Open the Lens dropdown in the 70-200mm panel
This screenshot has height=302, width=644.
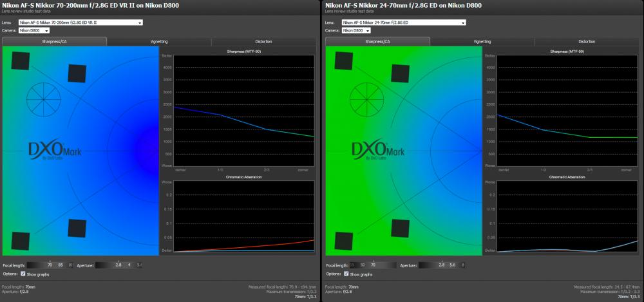coord(80,23)
